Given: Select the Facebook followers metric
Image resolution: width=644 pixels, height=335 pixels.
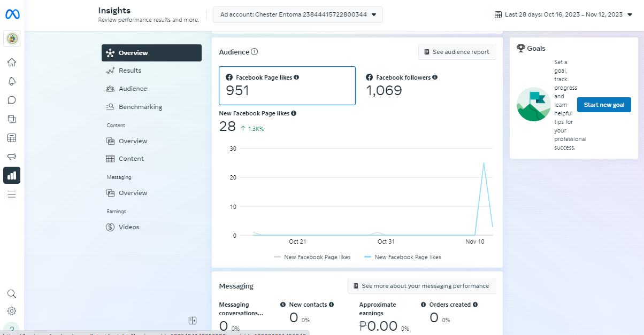Looking at the screenshot, I should pos(401,85).
